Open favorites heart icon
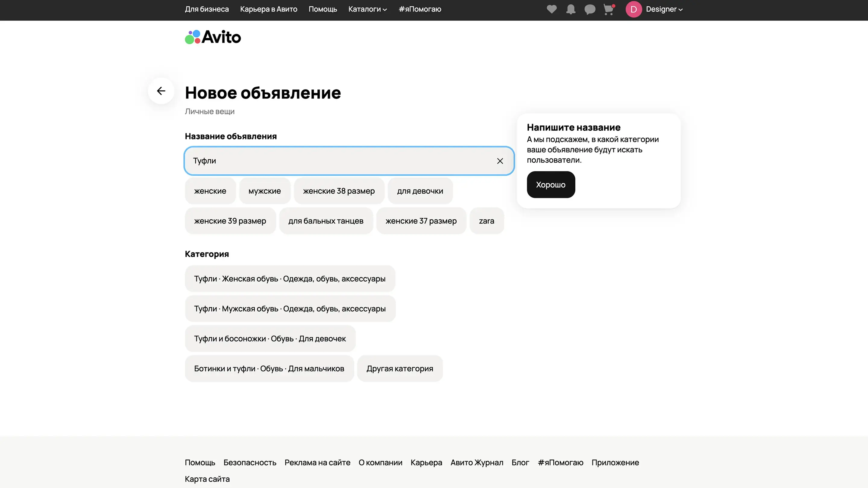 point(552,9)
